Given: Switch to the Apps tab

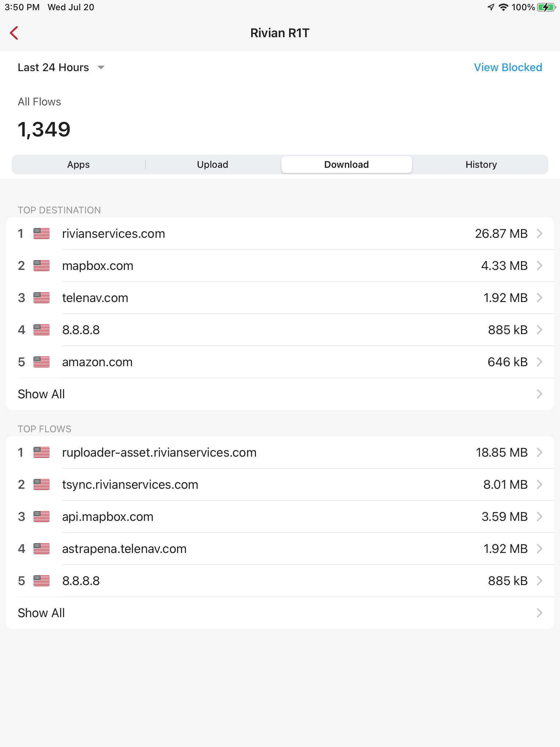Looking at the screenshot, I should pyautogui.click(x=78, y=165).
